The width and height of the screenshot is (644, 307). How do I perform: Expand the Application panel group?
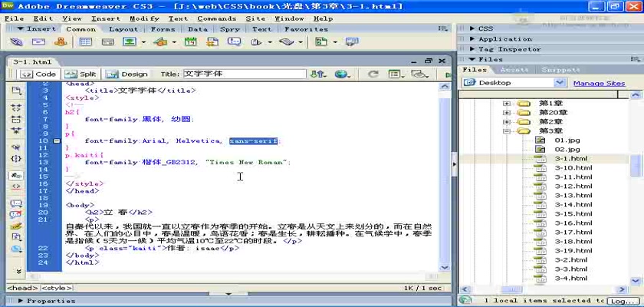(x=473, y=39)
